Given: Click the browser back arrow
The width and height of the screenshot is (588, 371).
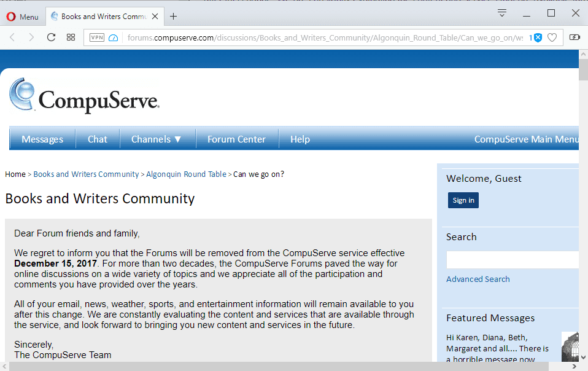Looking at the screenshot, I should (12, 37).
